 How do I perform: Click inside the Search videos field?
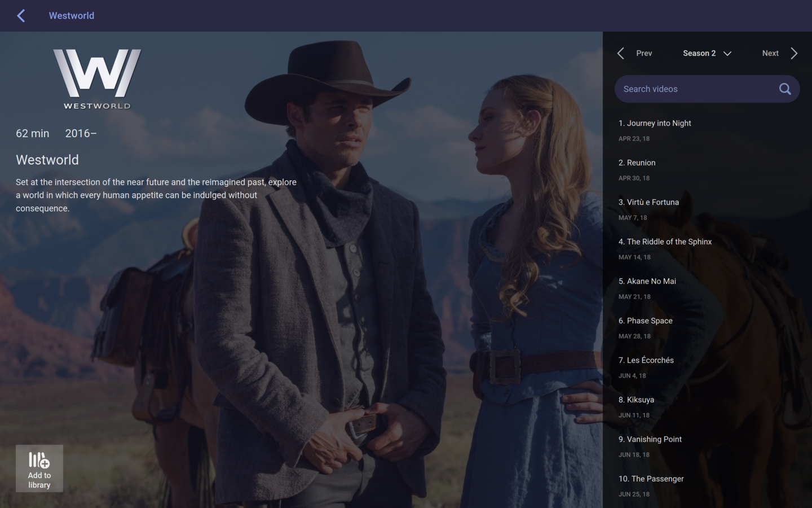coord(696,89)
